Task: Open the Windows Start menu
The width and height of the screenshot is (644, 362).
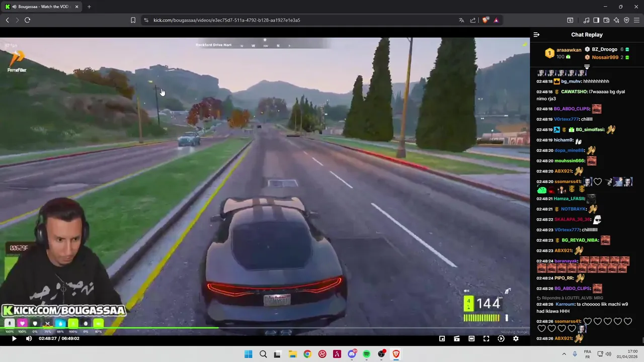Action: click(248, 354)
